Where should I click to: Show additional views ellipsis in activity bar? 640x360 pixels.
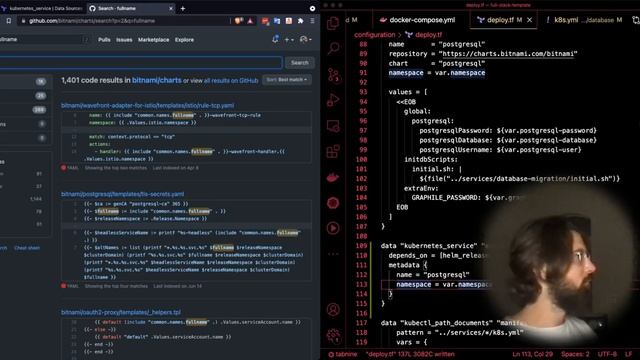coord(333,253)
